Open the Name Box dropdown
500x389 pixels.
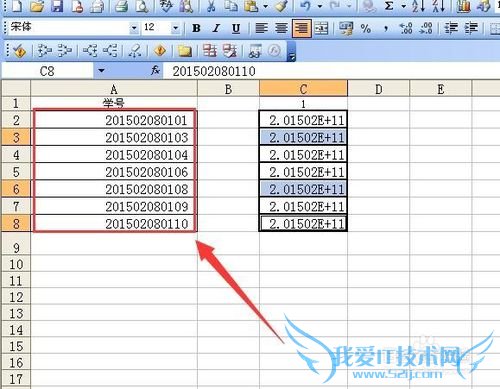(101, 71)
